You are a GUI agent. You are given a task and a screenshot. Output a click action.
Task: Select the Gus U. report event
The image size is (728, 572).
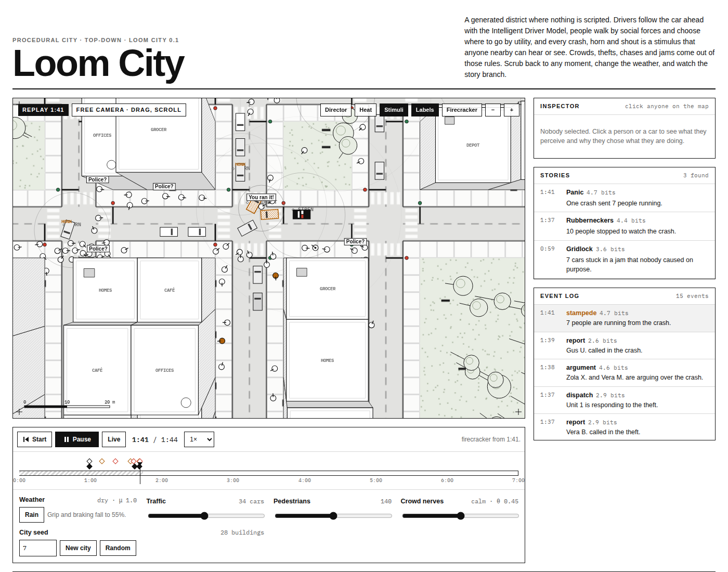pos(625,345)
